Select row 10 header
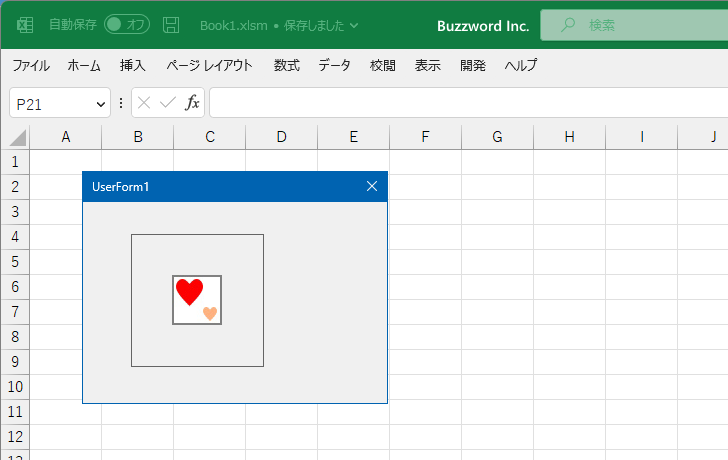The image size is (728, 460). click(15, 387)
